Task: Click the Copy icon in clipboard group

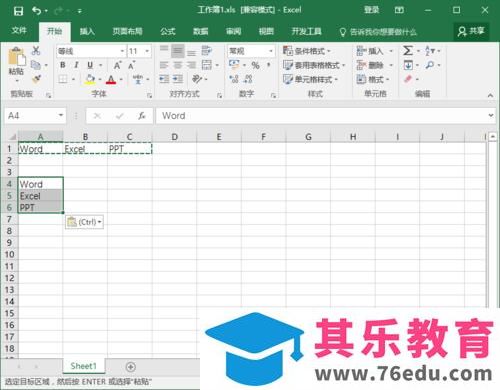Action: [36, 65]
